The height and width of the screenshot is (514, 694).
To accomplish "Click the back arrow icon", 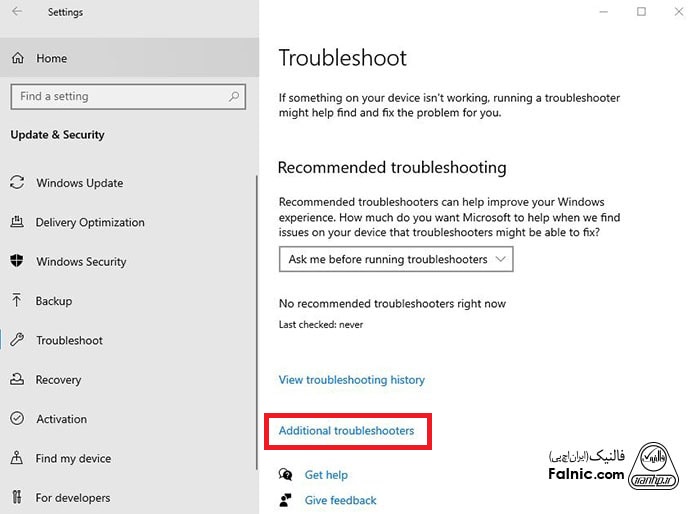I will (17, 12).
